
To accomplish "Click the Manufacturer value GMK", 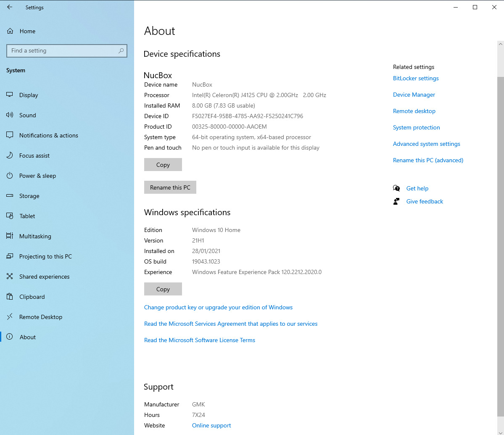I will click(x=198, y=404).
